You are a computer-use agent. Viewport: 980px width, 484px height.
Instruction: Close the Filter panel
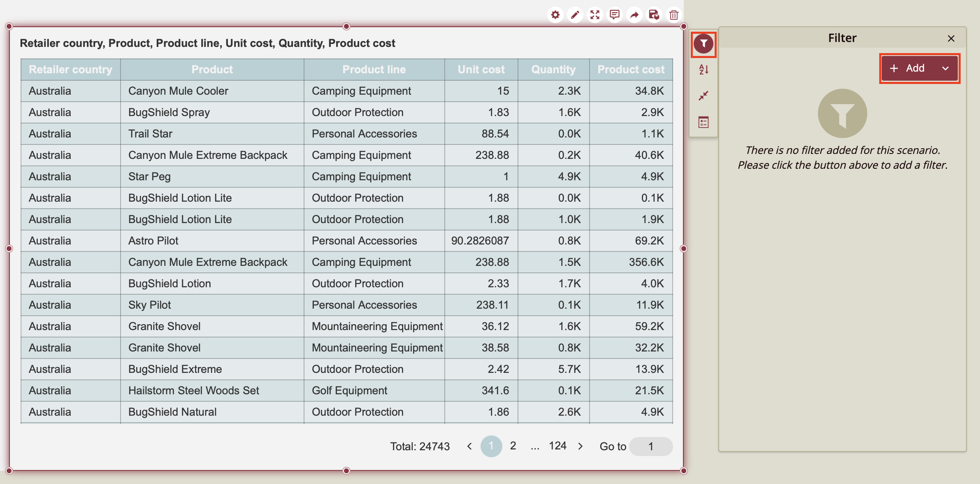click(951, 39)
